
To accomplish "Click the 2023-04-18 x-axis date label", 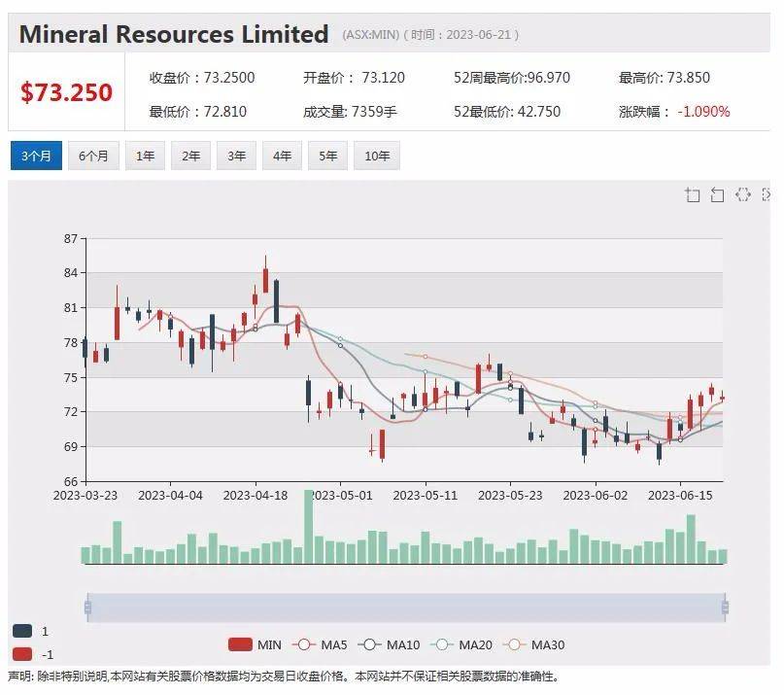I will (256, 496).
